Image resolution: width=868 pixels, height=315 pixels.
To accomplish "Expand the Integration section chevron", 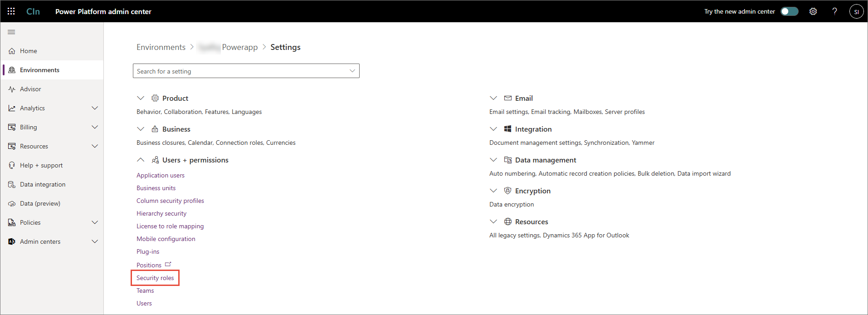I will [x=493, y=129].
